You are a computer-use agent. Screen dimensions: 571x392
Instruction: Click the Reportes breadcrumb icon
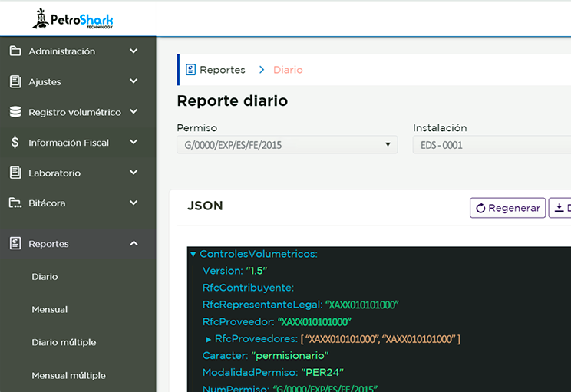[x=191, y=70]
